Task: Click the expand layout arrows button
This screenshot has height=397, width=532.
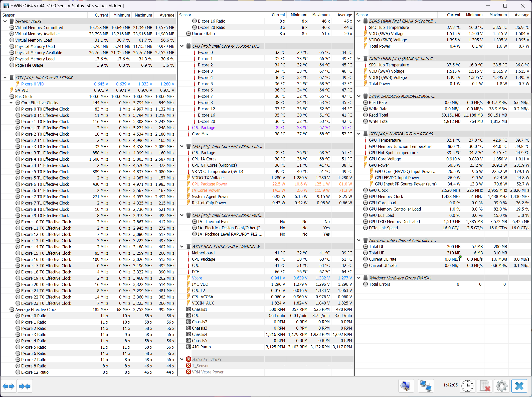Action: (9, 386)
